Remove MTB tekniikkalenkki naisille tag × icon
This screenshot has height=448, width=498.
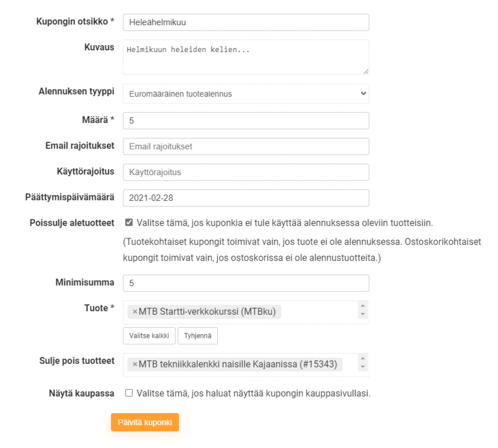point(135,365)
